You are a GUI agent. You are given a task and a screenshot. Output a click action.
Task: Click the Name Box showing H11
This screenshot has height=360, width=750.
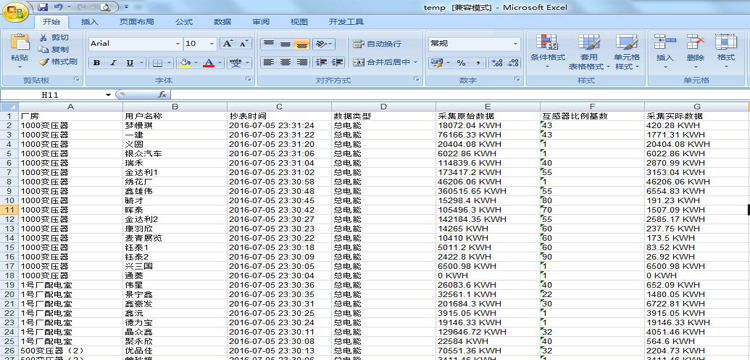click(56, 95)
